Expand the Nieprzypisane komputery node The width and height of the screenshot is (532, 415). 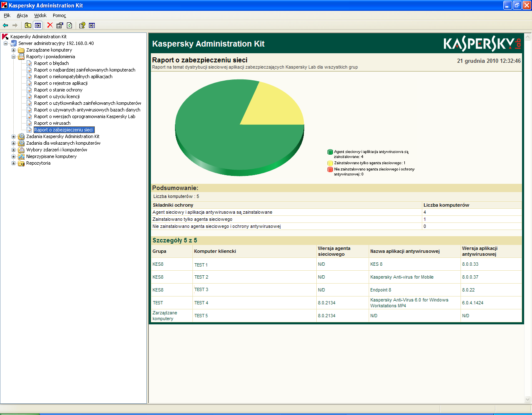coord(13,156)
